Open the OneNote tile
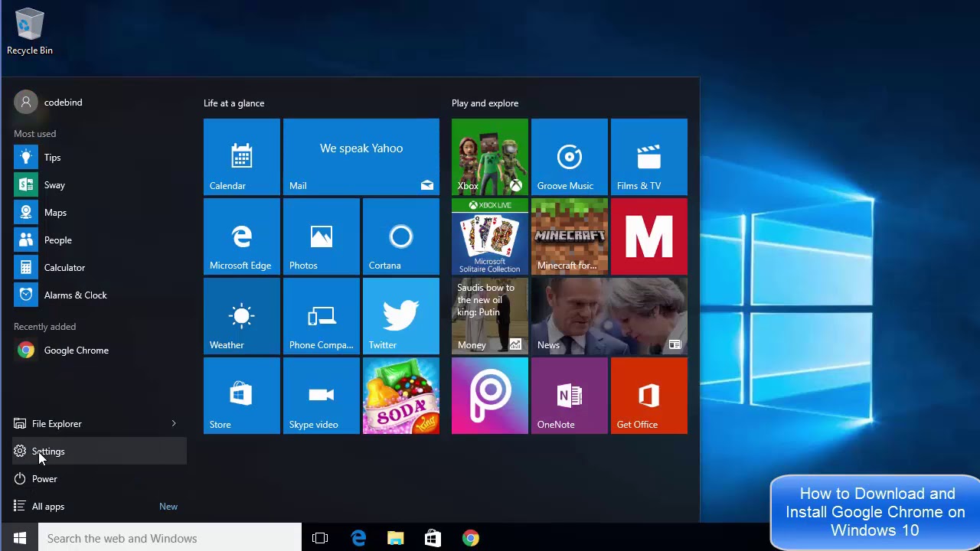This screenshot has width=980, height=551. click(x=570, y=396)
